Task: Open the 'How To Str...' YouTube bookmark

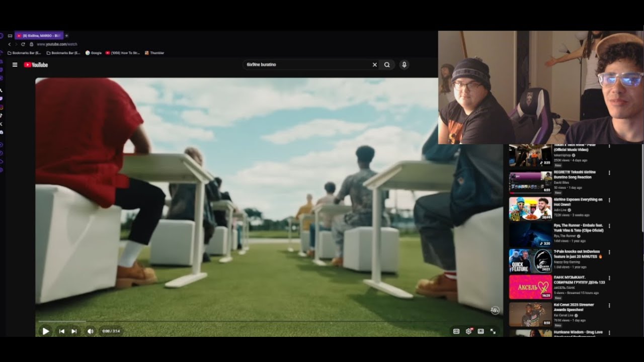Action: [x=123, y=53]
